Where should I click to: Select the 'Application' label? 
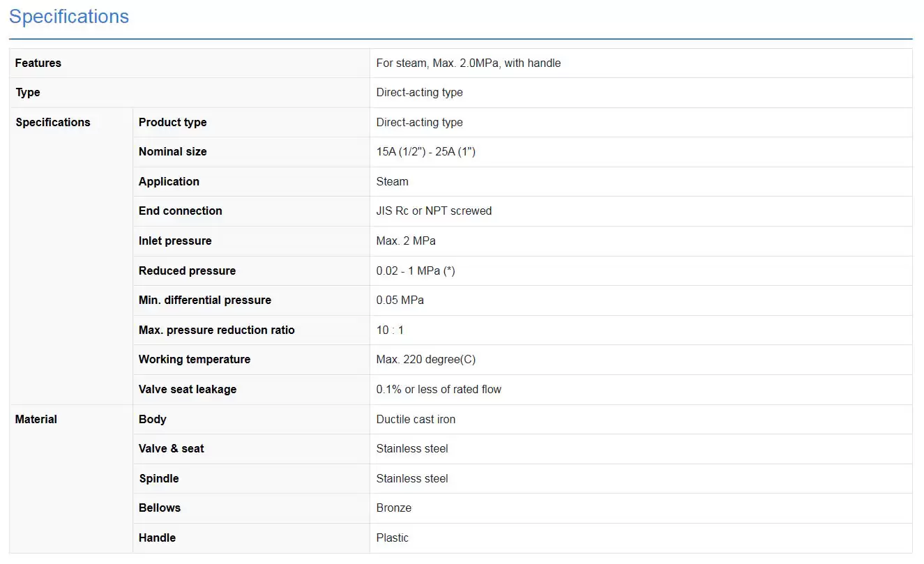coord(169,181)
